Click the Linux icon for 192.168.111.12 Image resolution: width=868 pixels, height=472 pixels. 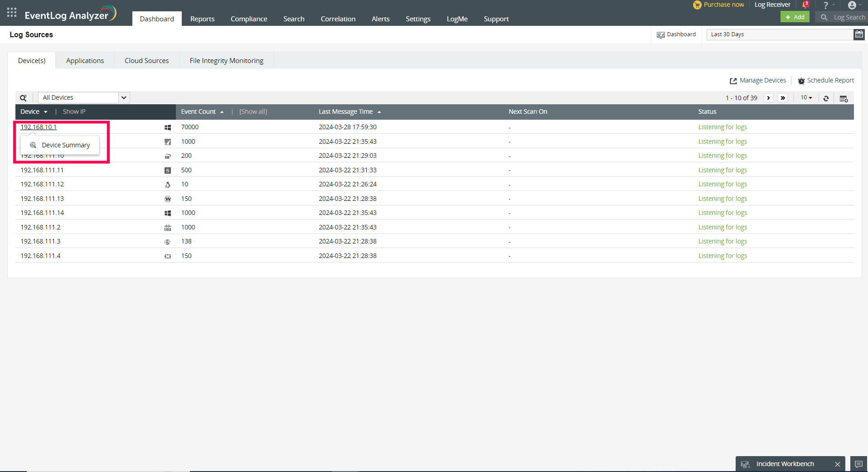coord(168,185)
